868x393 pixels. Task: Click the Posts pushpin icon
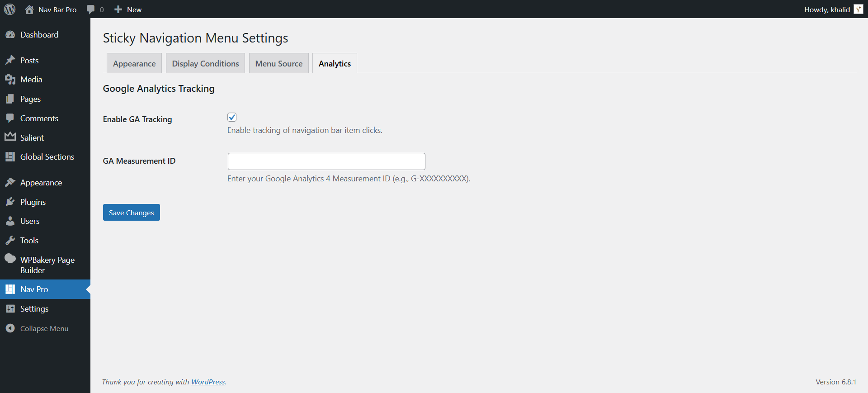(x=10, y=60)
